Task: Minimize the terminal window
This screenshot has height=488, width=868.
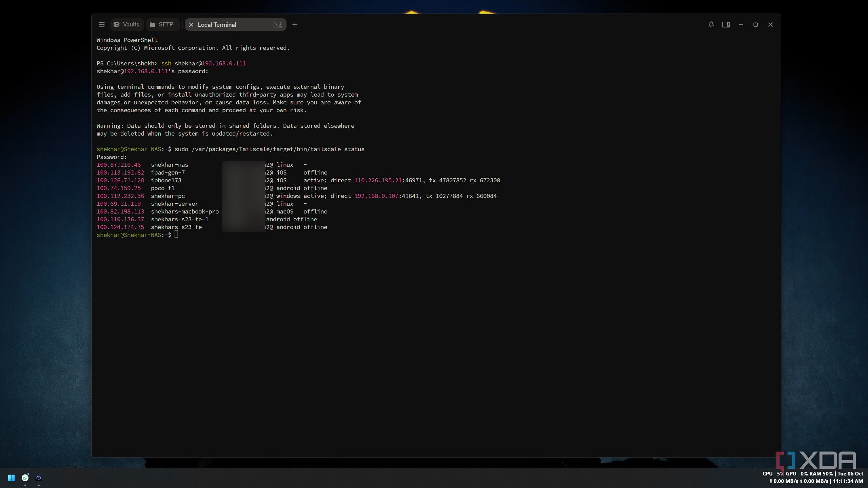Action: pyautogui.click(x=741, y=25)
